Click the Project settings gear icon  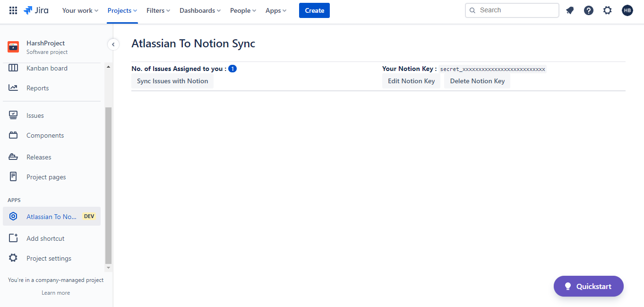(13, 258)
